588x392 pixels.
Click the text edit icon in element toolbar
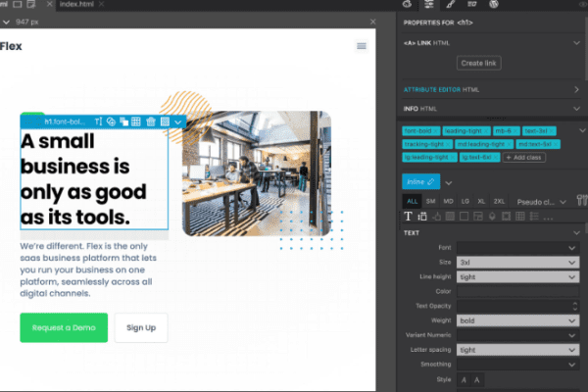pos(98,122)
